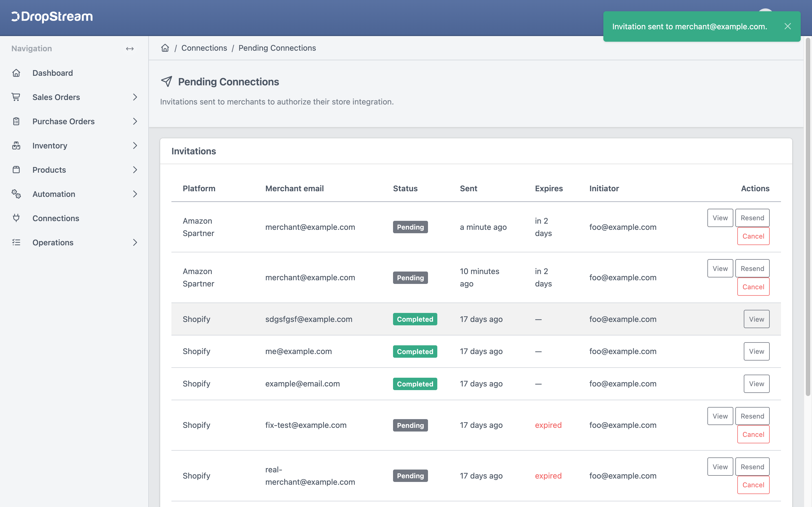The width and height of the screenshot is (812, 507).
Task: Expand the Operations submenu chevron
Action: [x=135, y=243]
